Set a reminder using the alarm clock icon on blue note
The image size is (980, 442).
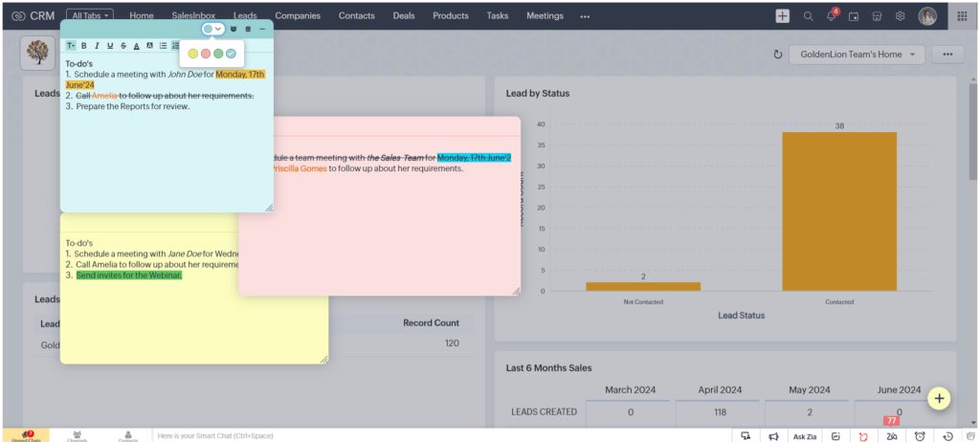tap(234, 29)
